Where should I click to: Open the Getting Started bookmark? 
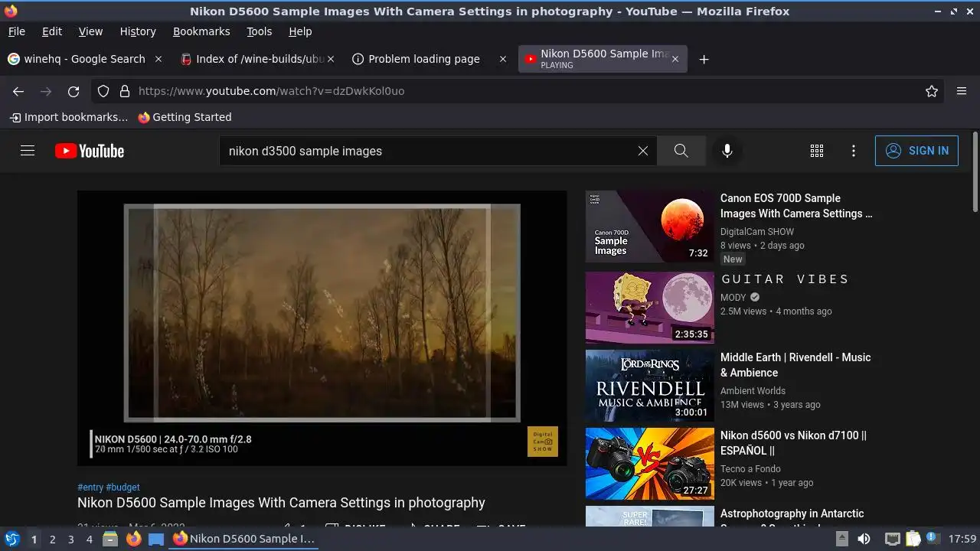coord(185,117)
